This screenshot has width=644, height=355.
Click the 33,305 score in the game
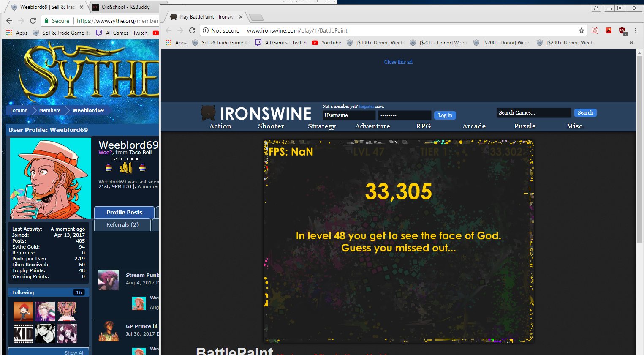click(399, 191)
